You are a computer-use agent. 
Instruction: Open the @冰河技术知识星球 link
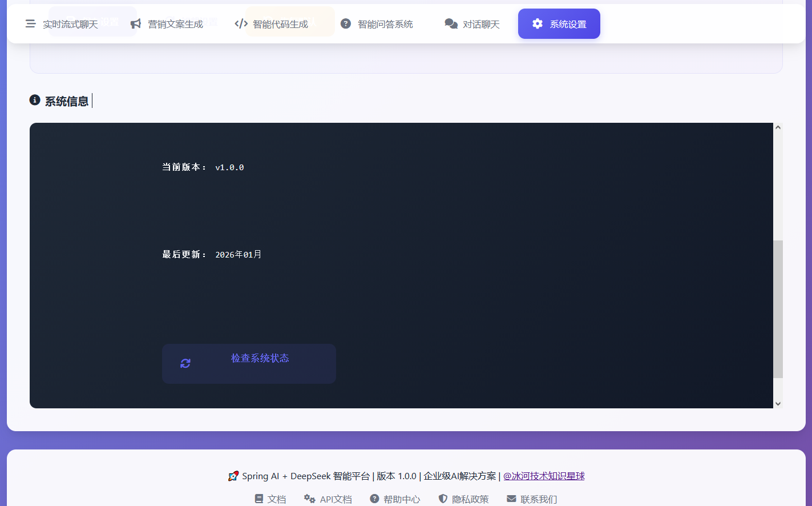(x=544, y=476)
